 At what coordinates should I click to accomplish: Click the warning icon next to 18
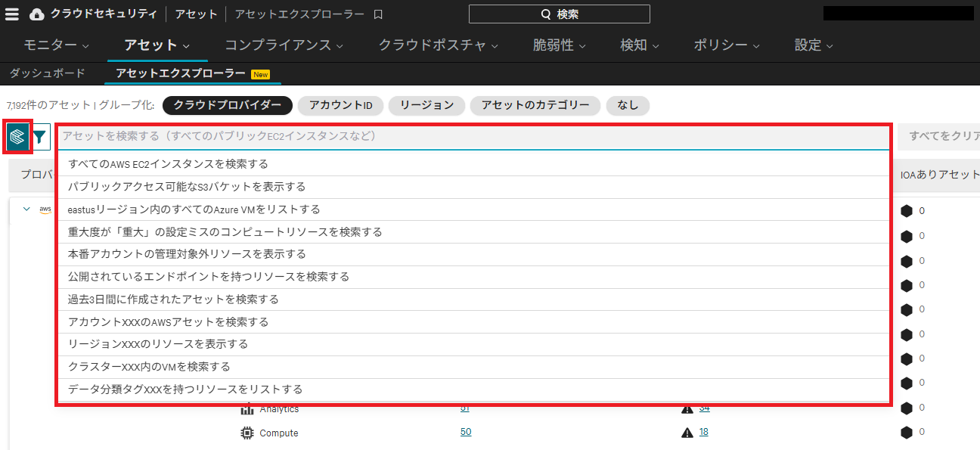tap(687, 433)
